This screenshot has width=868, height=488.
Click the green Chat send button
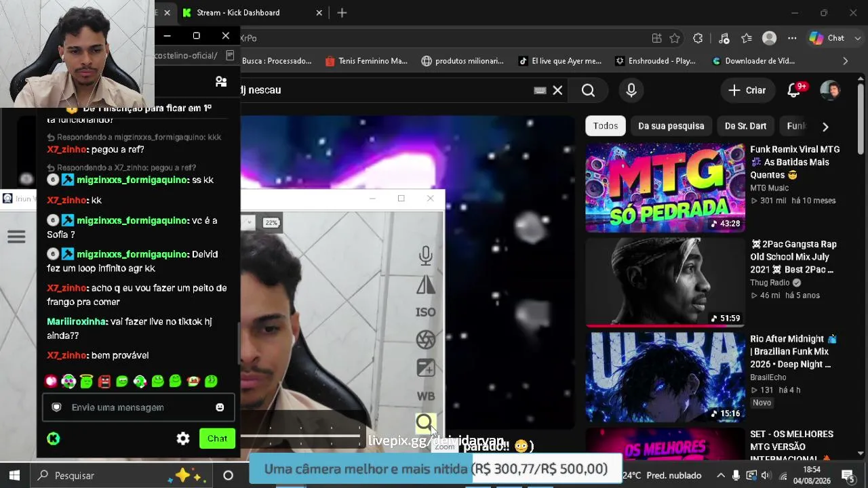coord(217,439)
